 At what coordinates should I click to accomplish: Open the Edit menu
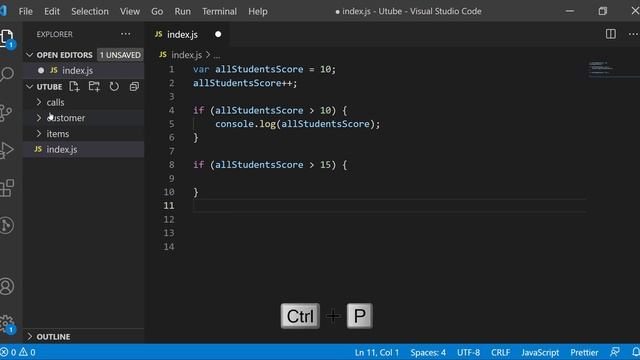(52, 11)
